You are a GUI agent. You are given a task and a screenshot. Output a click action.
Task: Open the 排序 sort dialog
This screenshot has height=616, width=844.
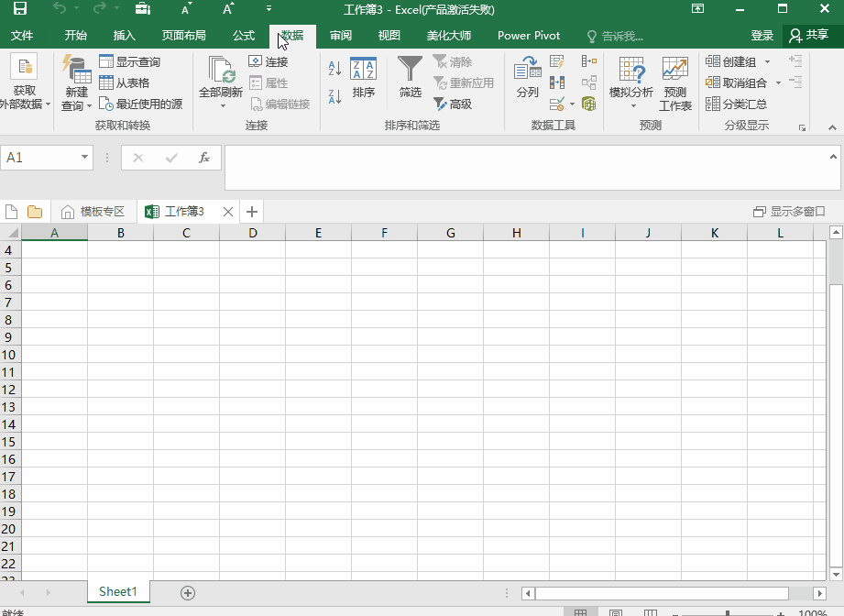pyautogui.click(x=363, y=78)
